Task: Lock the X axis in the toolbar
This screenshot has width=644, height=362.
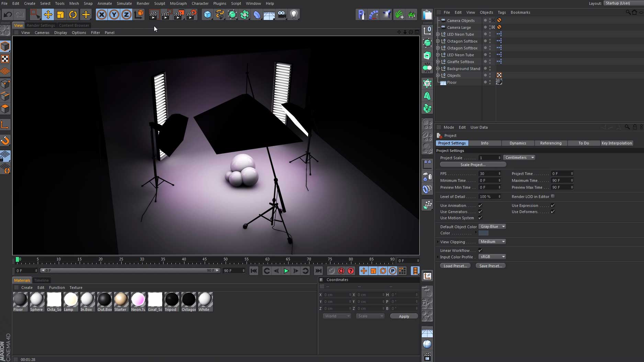Action: click(x=102, y=14)
